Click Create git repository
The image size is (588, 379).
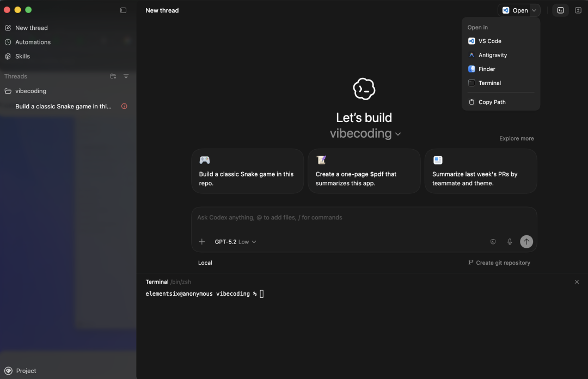[499, 262]
